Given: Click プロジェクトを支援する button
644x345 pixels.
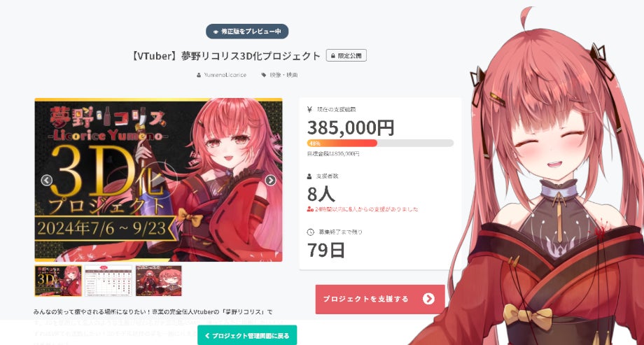Looking at the screenshot, I should [x=380, y=299].
